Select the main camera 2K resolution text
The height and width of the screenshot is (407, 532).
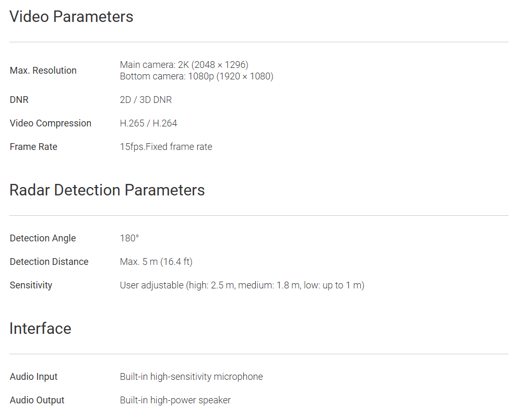184,65
